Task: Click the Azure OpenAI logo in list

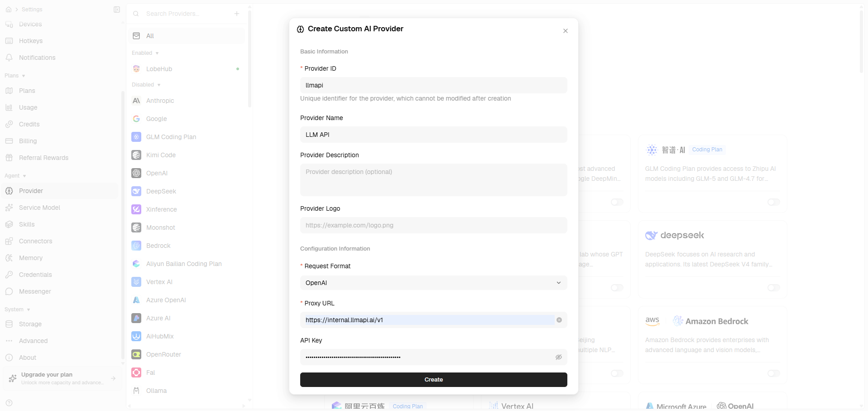Action: (136, 300)
